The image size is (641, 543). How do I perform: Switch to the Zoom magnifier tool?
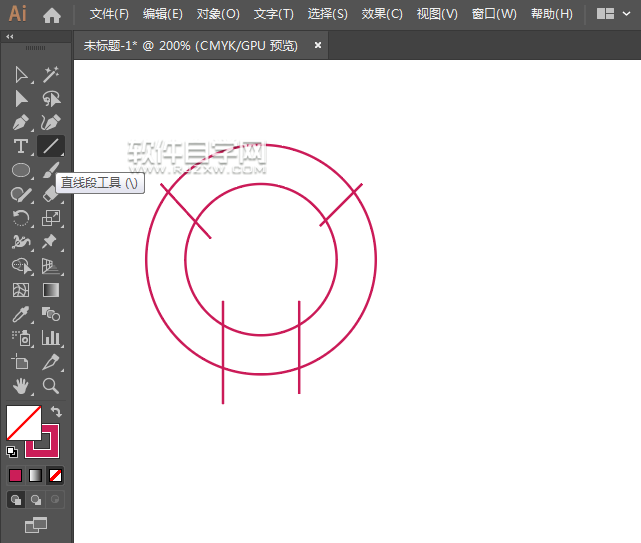(51, 386)
